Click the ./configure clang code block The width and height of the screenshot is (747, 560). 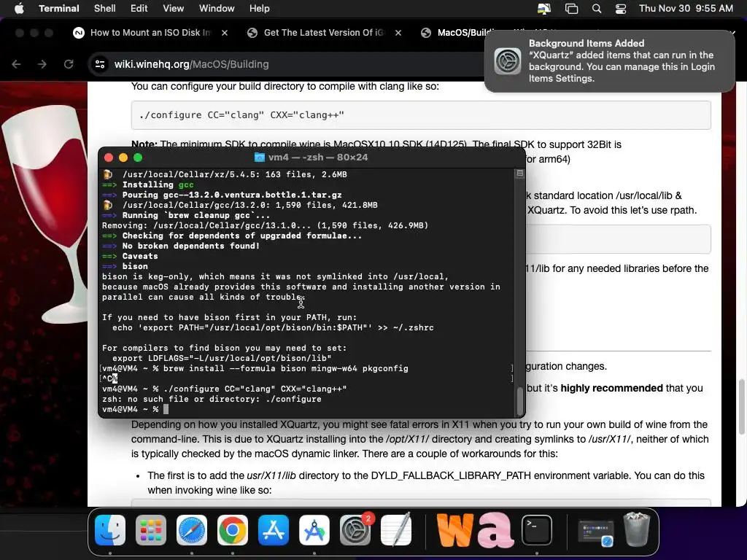421,114
